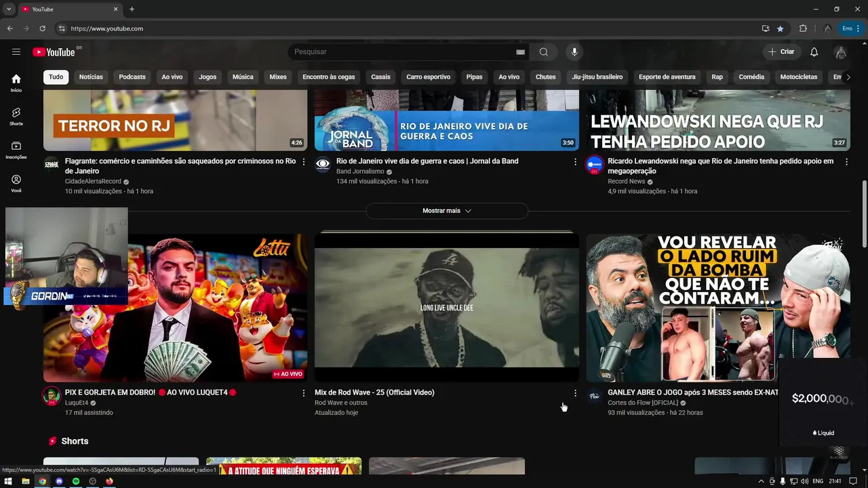The image size is (868, 488).
Task: Open File Explorer from the taskbar
Action: (26, 481)
